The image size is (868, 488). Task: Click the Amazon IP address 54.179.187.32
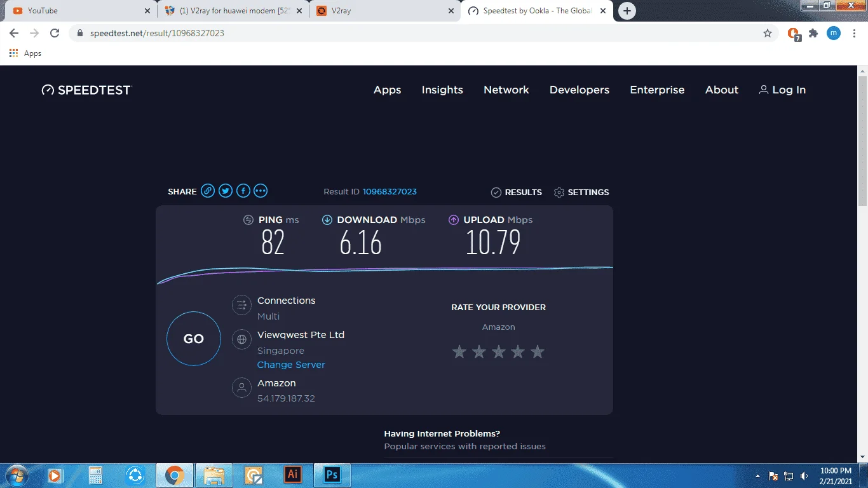click(286, 398)
